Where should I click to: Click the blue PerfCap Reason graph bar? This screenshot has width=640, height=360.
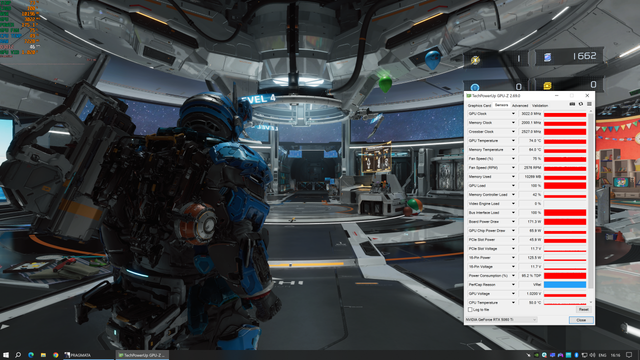click(x=565, y=284)
